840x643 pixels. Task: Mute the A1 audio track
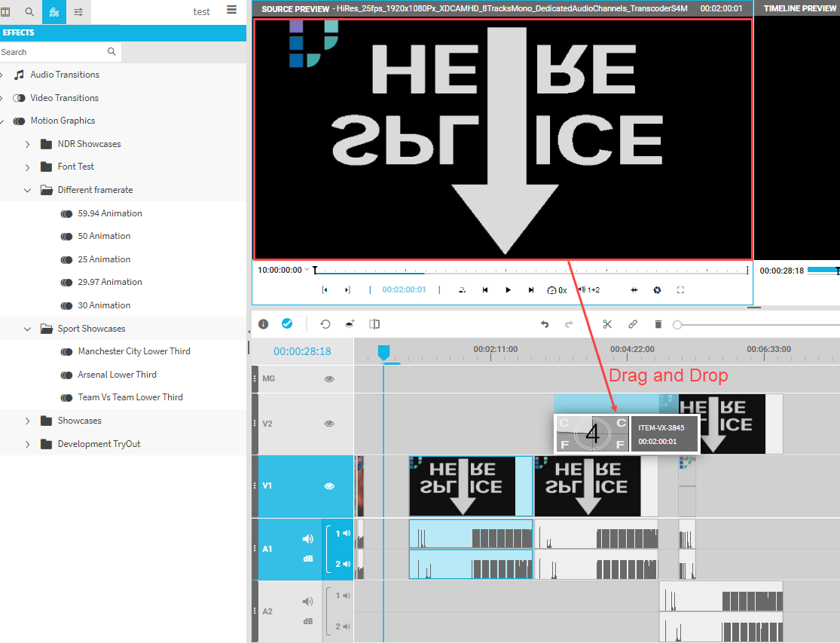307,539
